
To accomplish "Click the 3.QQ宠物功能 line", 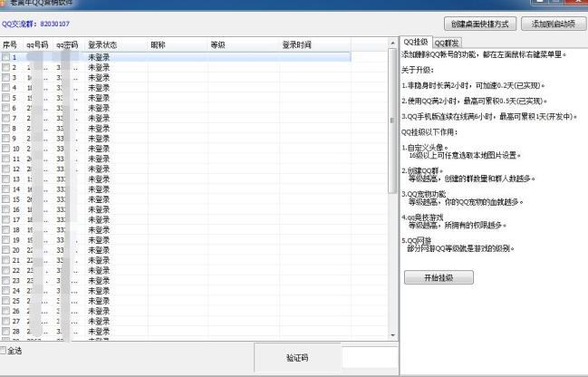I will (424, 194).
